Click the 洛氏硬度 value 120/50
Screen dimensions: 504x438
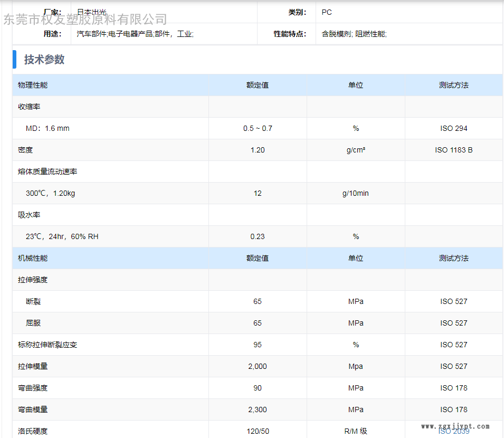click(x=258, y=431)
